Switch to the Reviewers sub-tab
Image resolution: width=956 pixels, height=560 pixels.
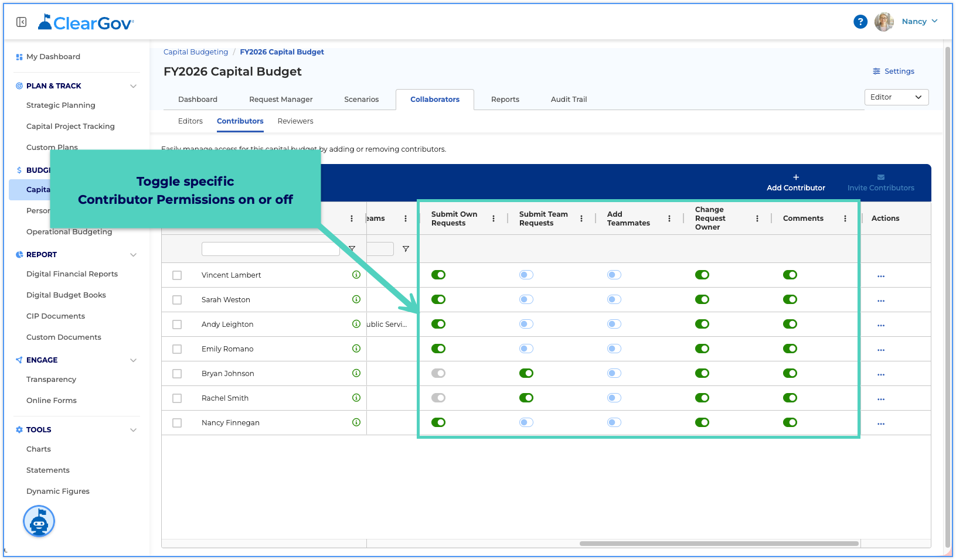(295, 121)
